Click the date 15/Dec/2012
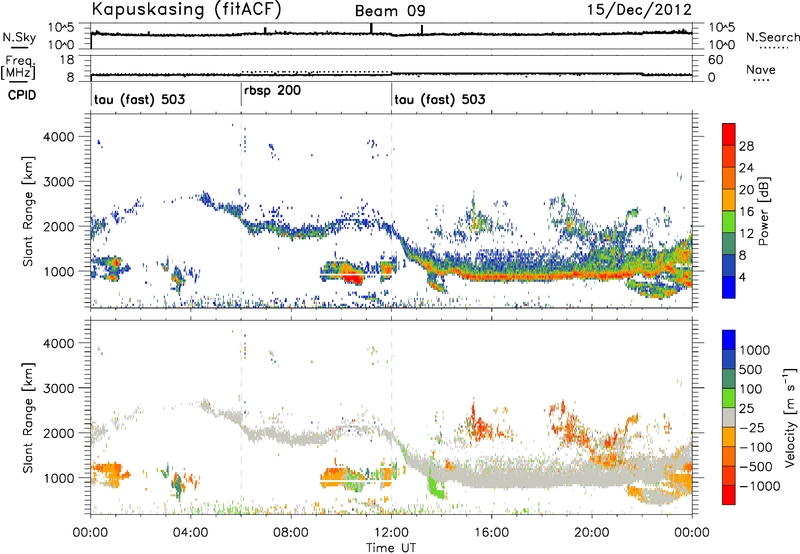 click(x=639, y=10)
